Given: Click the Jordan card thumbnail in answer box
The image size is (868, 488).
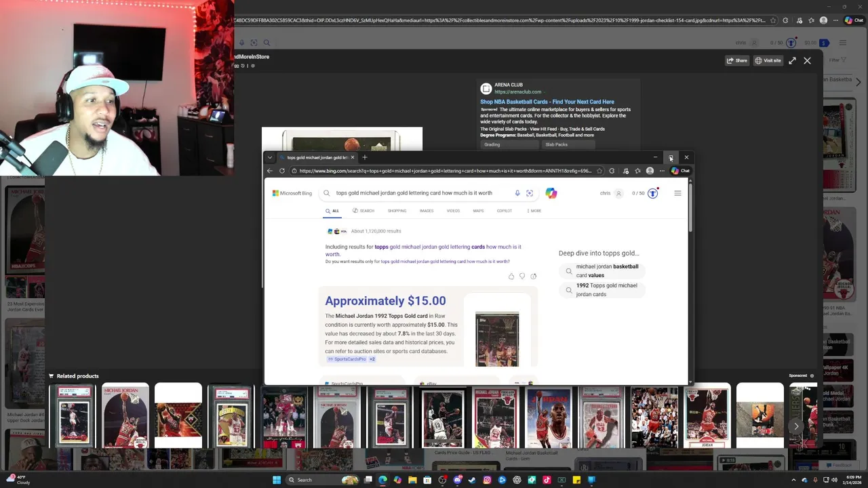Looking at the screenshot, I should [x=497, y=339].
